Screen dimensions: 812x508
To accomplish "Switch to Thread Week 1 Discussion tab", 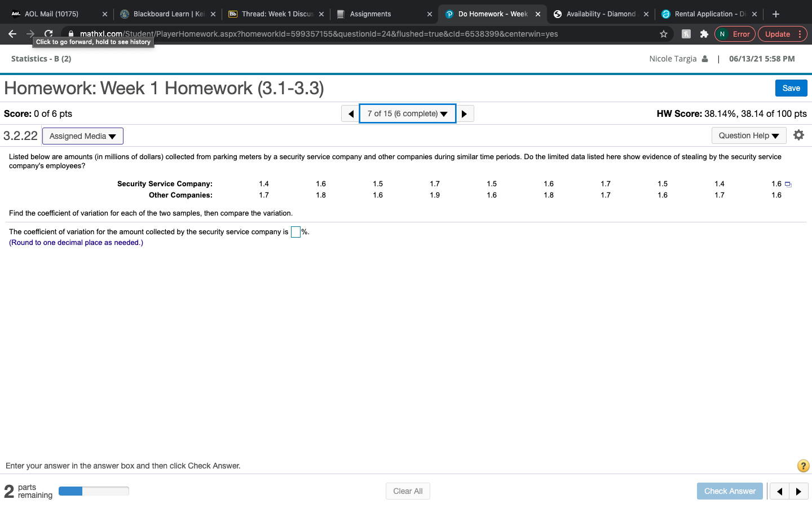I will point(277,14).
